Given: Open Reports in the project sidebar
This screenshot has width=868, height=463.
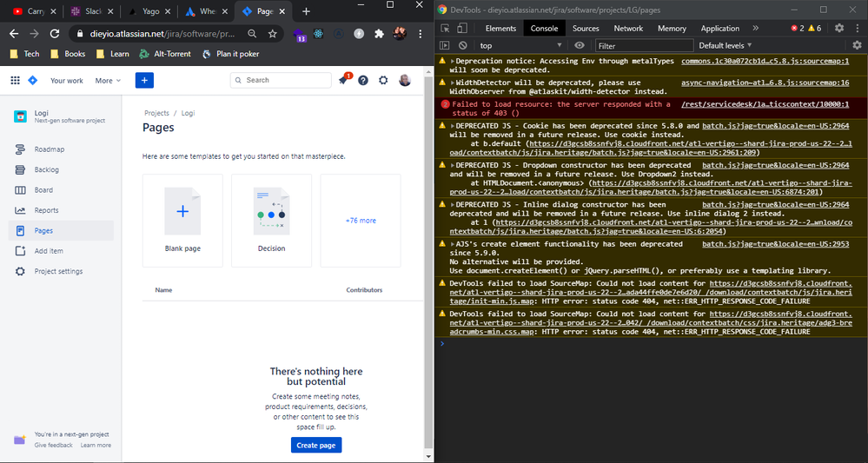Looking at the screenshot, I should tap(61, 210).
